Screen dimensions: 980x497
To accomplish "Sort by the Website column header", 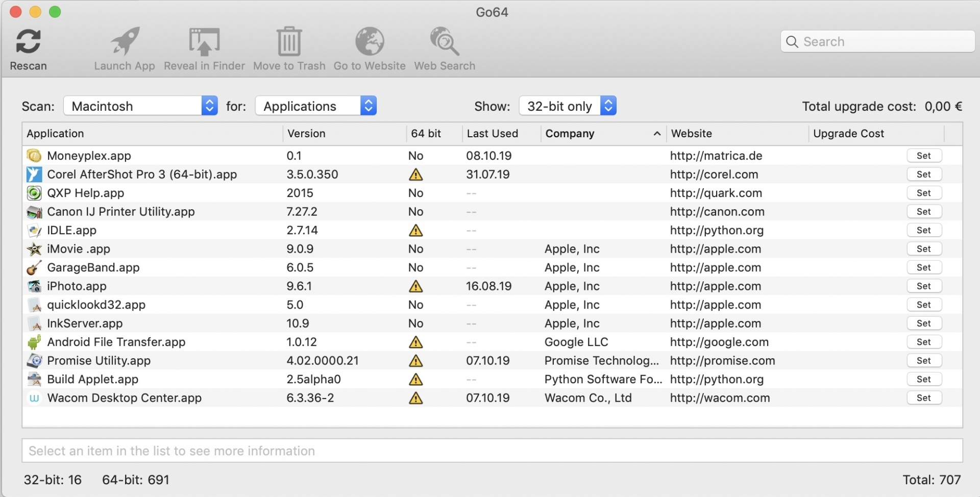I will coord(738,134).
